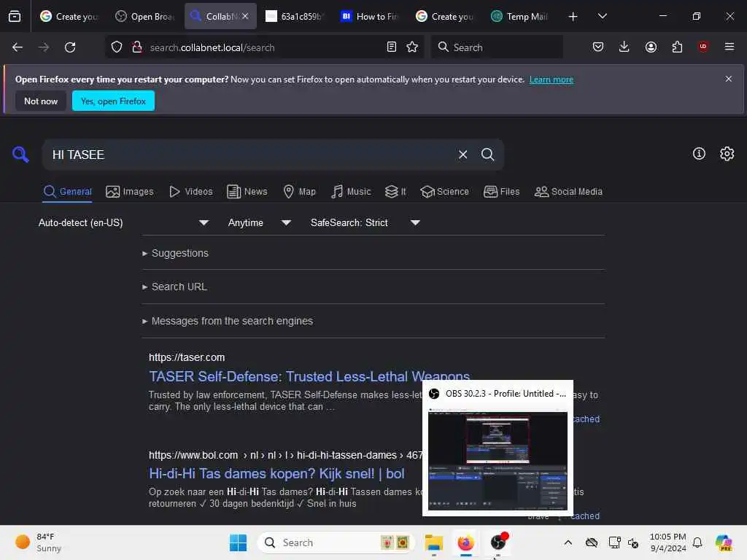Open the weather widget 84°F Sunny
The width and height of the screenshot is (747, 560).
(x=38, y=542)
